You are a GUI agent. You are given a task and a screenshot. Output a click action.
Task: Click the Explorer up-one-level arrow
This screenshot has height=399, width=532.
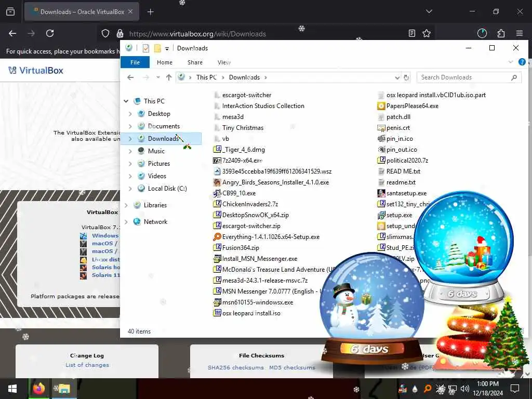pos(169,77)
